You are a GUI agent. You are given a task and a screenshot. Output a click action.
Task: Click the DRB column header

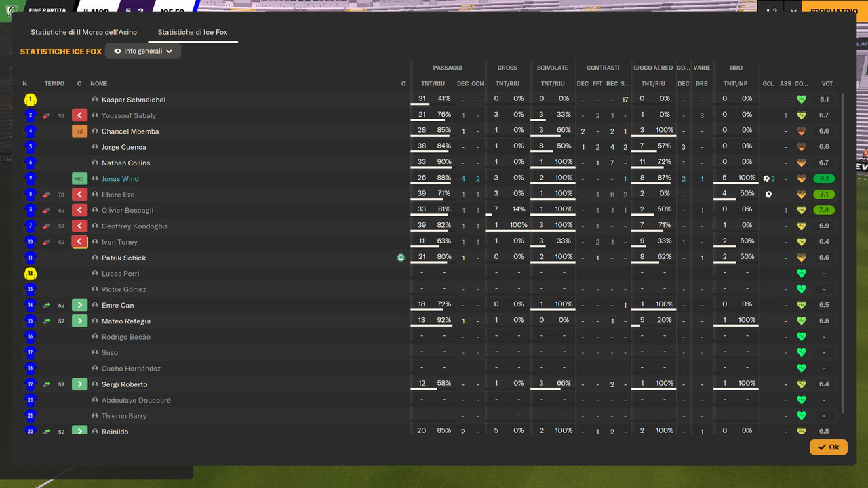[702, 84]
